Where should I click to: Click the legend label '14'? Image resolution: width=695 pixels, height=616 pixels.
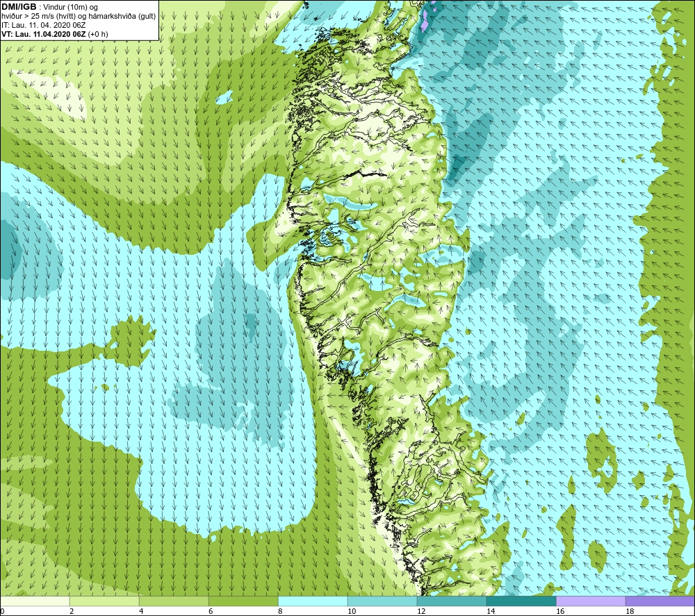click(491, 611)
